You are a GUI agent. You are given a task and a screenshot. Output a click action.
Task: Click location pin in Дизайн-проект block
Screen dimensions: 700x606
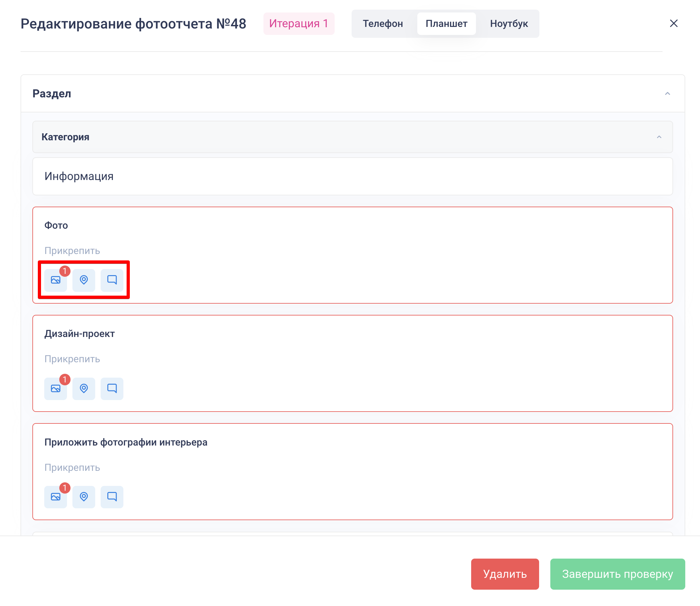coord(84,389)
